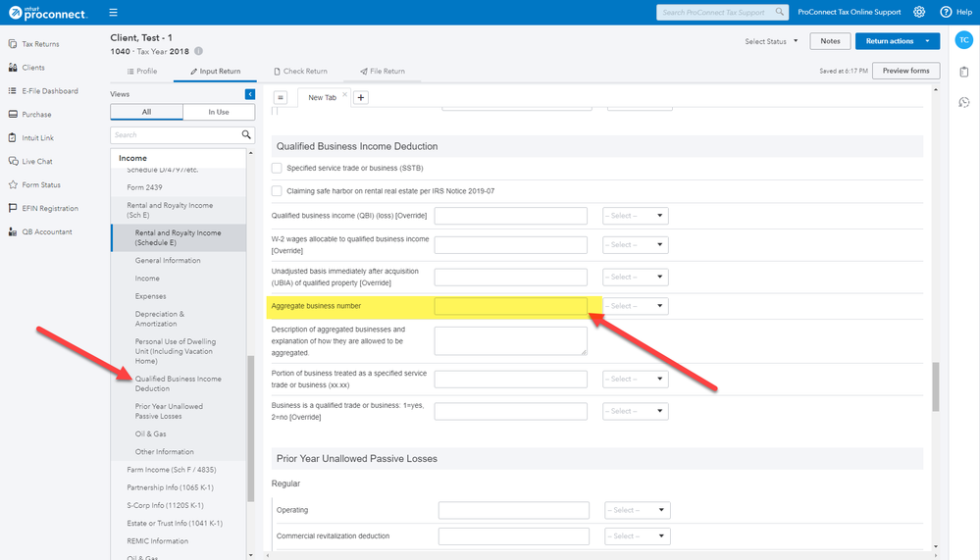The width and height of the screenshot is (980, 560).
Task: Open Select dropdown for Commercial revitalization deduction
Action: click(x=638, y=536)
